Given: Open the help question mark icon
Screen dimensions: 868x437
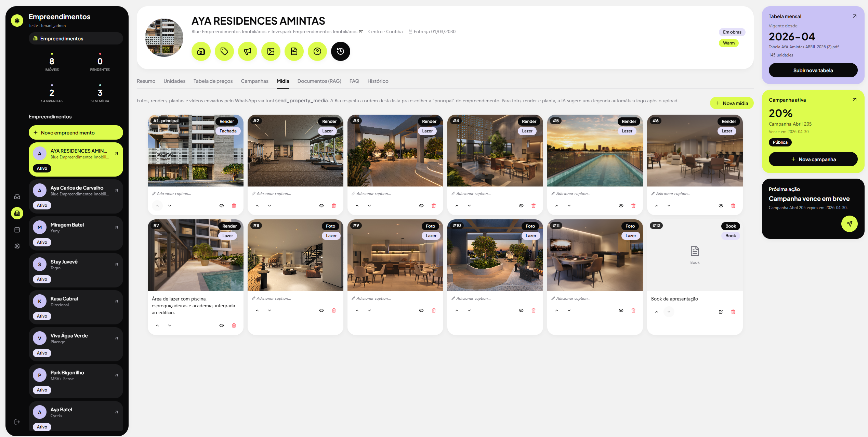Looking at the screenshot, I should 317,51.
